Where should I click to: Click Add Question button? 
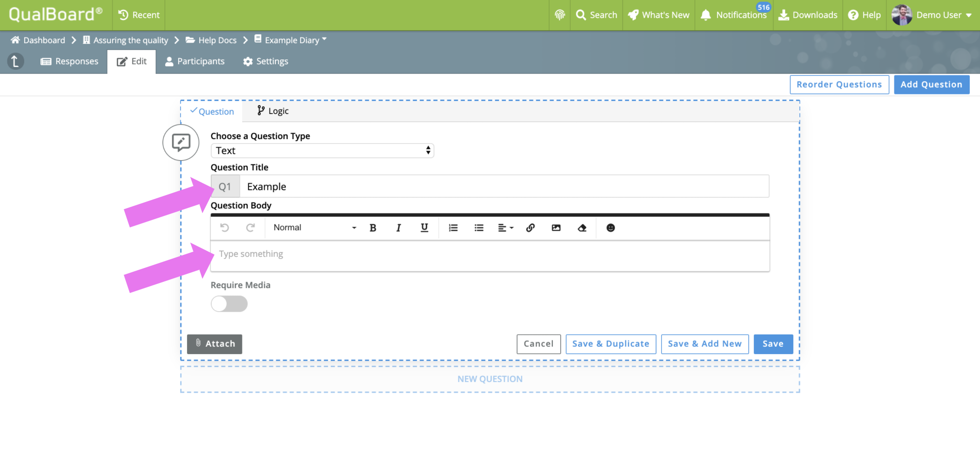click(x=932, y=85)
